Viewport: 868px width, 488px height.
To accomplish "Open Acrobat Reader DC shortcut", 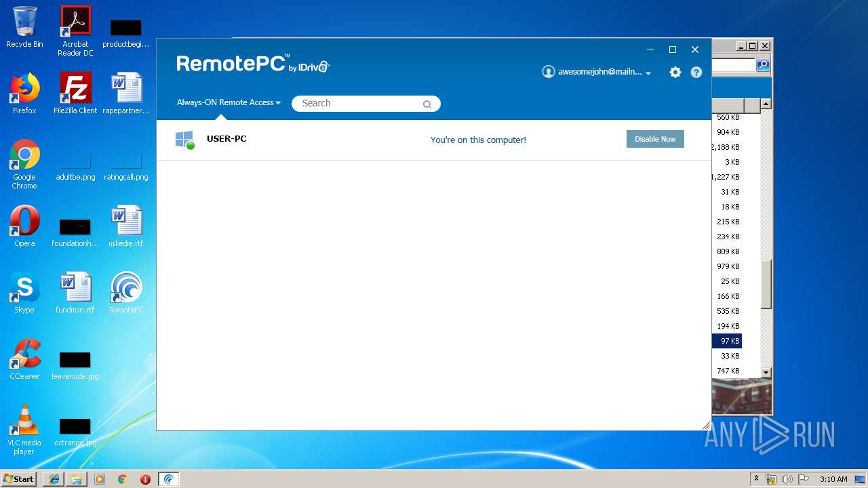I will 75,31.
